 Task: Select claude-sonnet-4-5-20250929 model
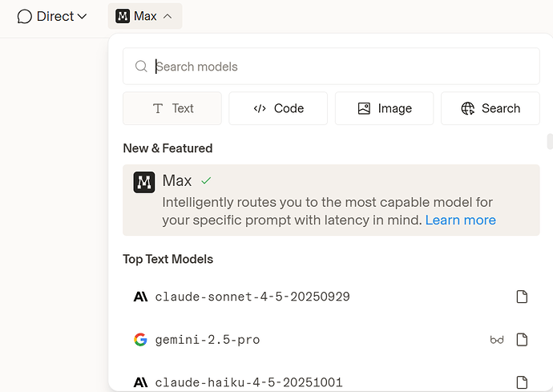pyautogui.click(x=331, y=297)
